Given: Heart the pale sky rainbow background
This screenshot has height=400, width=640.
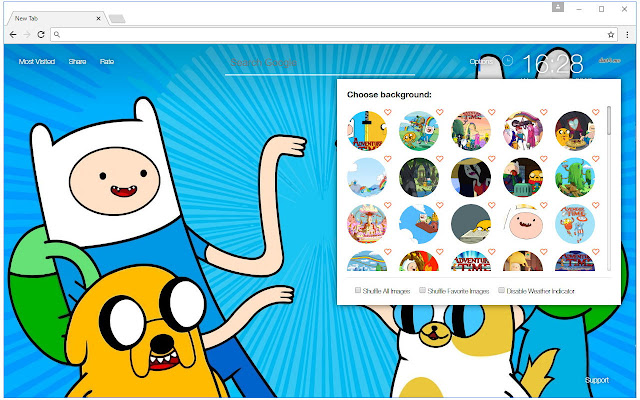Looking at the screenshot, I should pos(388,158).
